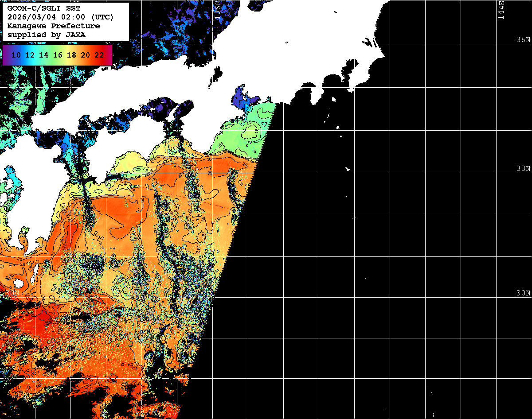Click the 10 value on the color scale
Image resolution: width=532 pixels, height=419 pixels.
pos(16,55)
